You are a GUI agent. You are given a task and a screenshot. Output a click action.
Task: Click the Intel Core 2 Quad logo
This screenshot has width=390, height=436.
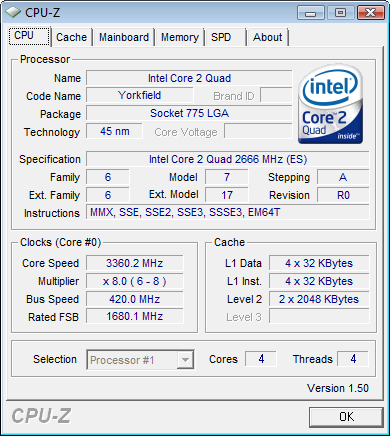tap(330, 104)
